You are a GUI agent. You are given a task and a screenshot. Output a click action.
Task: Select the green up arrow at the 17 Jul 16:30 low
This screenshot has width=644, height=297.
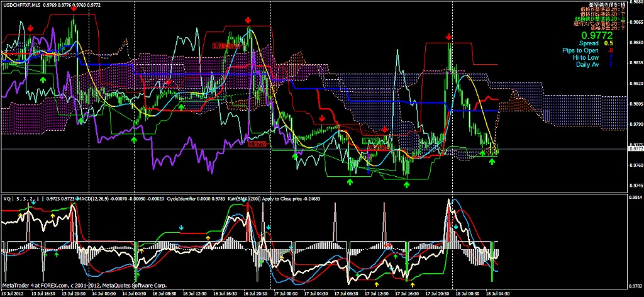tap(407, 184)
